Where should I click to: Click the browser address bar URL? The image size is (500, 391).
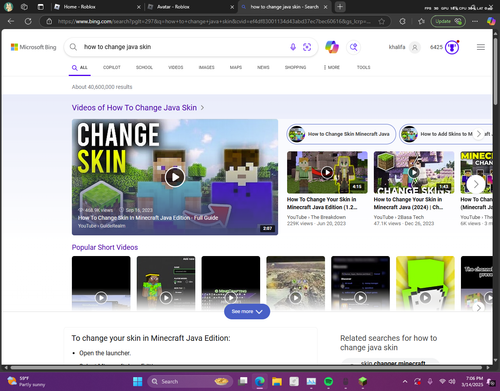(x=213, y=21)
